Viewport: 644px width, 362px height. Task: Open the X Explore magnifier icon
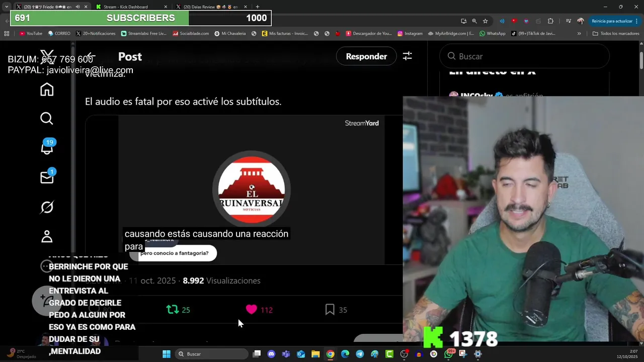47,119
